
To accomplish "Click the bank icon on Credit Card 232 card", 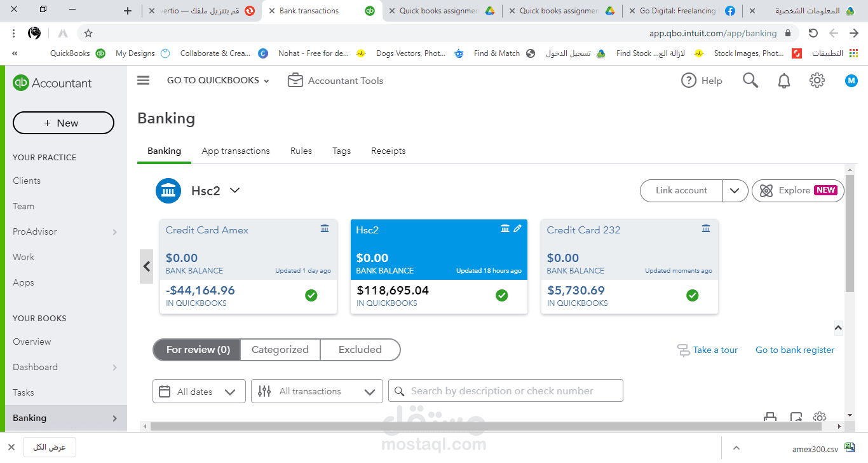I will pos(706,228).
